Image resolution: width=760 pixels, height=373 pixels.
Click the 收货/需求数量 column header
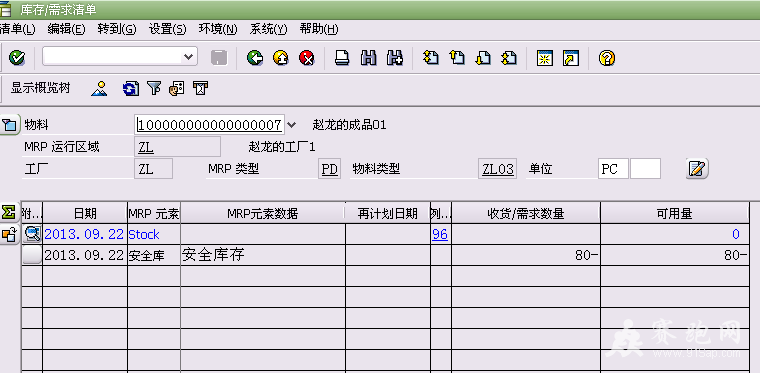click(526, 213)
